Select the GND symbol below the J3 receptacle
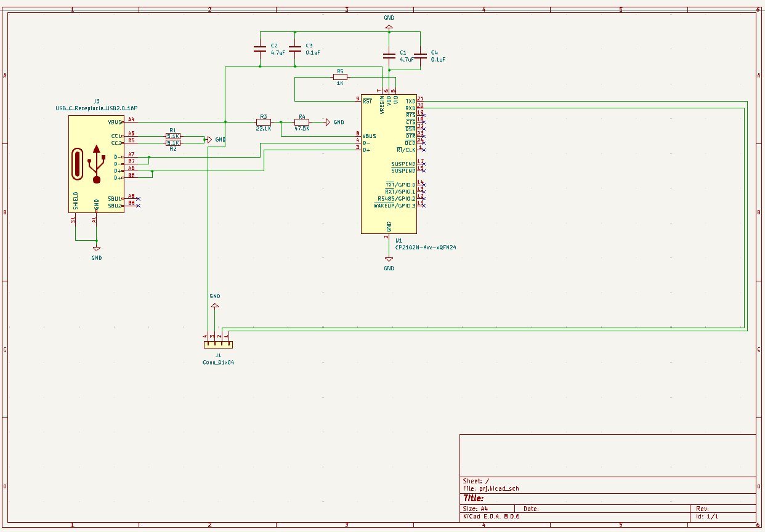765x532 pixels. point(97,249)
